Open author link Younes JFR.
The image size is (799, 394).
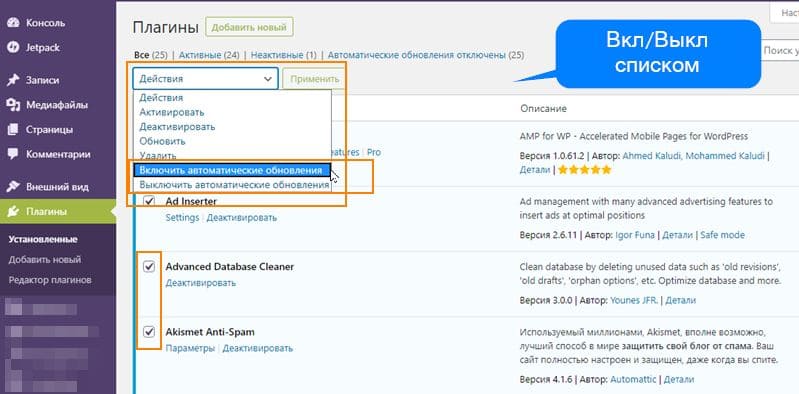634,300
